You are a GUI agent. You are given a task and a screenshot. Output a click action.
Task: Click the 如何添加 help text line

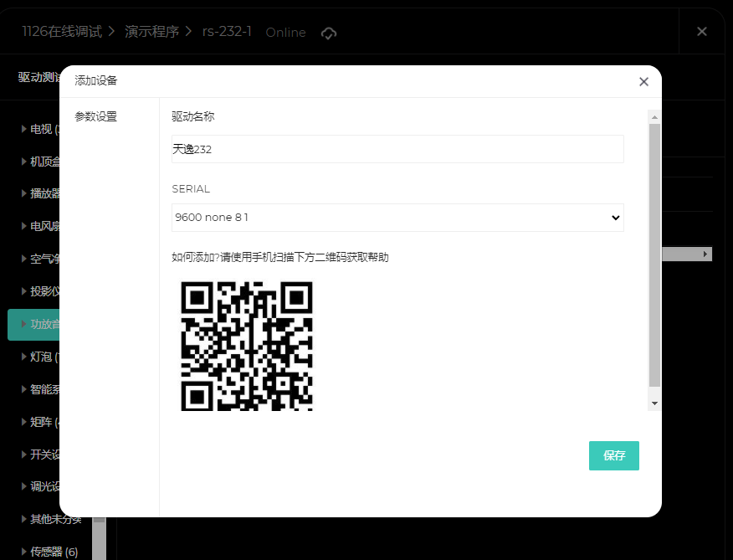tap(280, 257)
